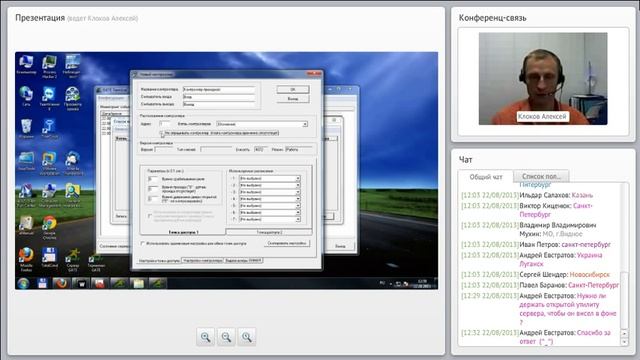The height and width of the screenshot is (360, 640).
Task: Open the Компьютер desktop icon
Action: pos(26,64)
